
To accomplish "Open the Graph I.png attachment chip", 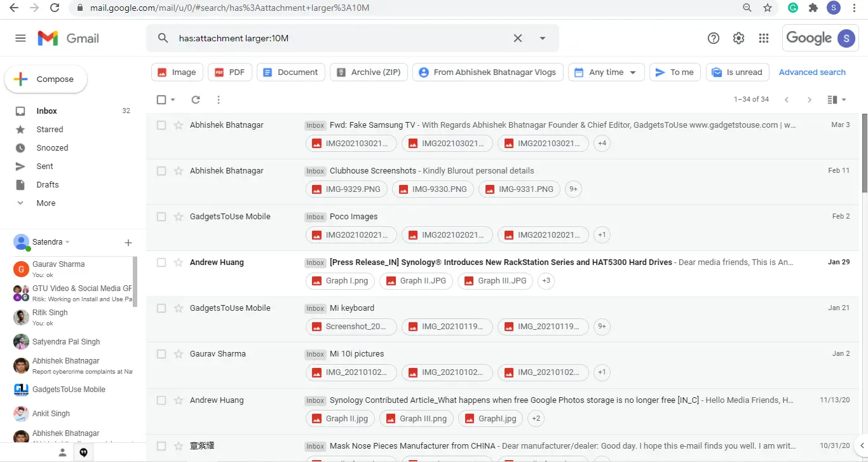I will coord(340,280).
